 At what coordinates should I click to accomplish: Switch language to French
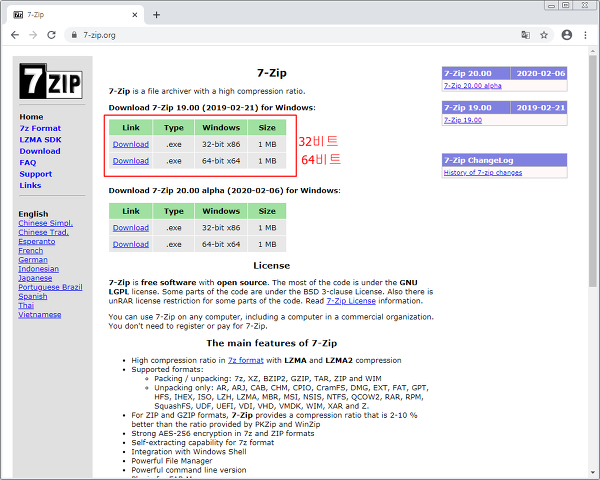(31, 251)
